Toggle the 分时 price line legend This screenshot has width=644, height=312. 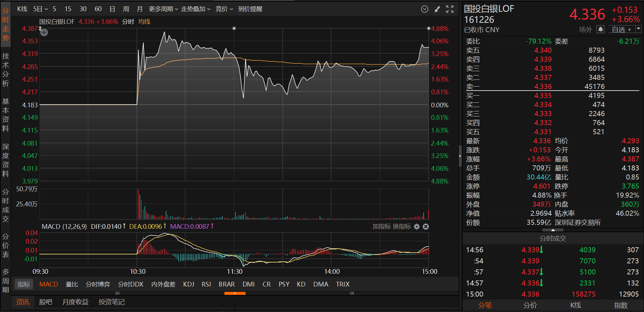coord(128,22)
